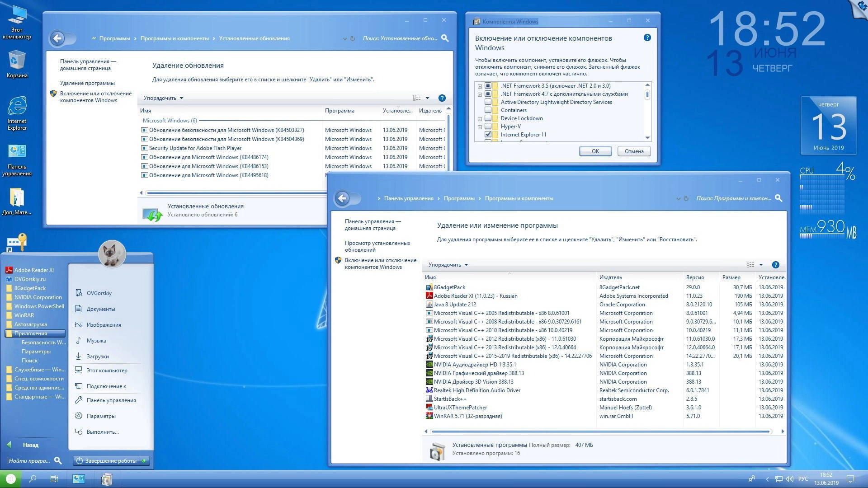Click the change view icon near Упорядочить
Viewport: 868px width, 488px height.
point(751,264)
